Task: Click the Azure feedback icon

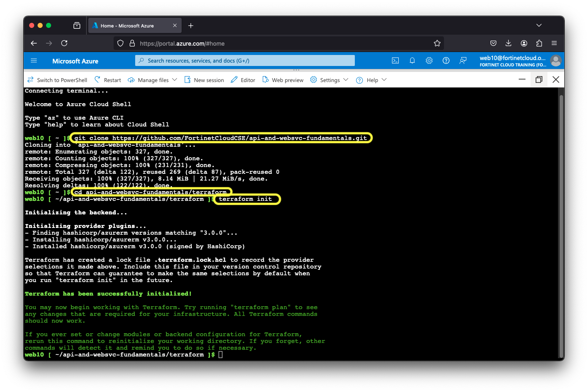Action: (463, 61)
